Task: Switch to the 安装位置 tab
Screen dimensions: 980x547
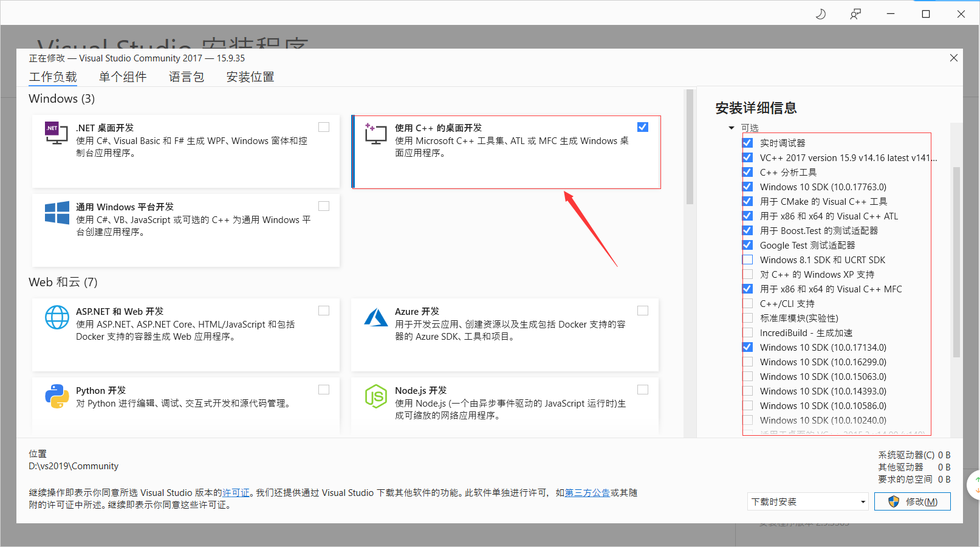Action: [250, 77]
